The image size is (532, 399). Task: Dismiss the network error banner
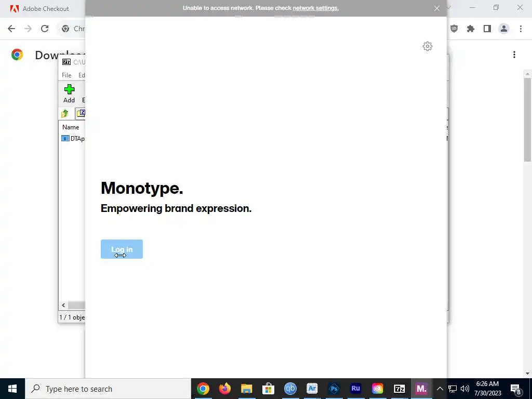tap(437, 8)
